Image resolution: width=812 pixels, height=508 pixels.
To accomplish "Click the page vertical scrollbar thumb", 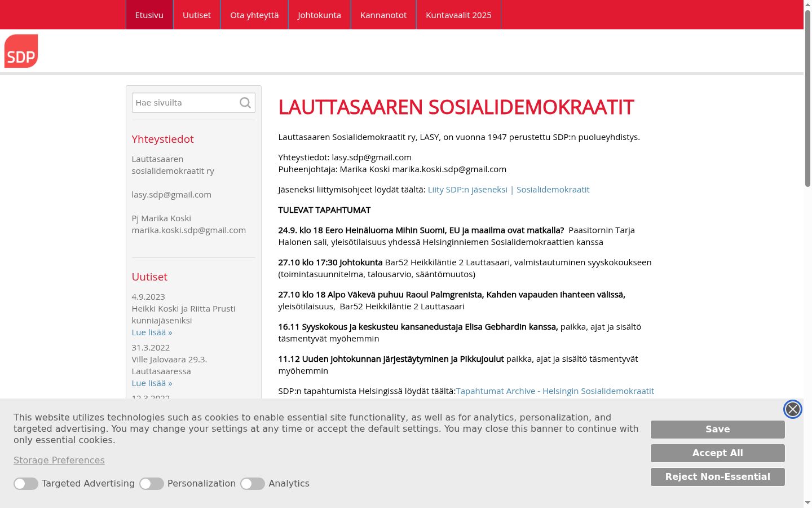I will tap(807, 99).
